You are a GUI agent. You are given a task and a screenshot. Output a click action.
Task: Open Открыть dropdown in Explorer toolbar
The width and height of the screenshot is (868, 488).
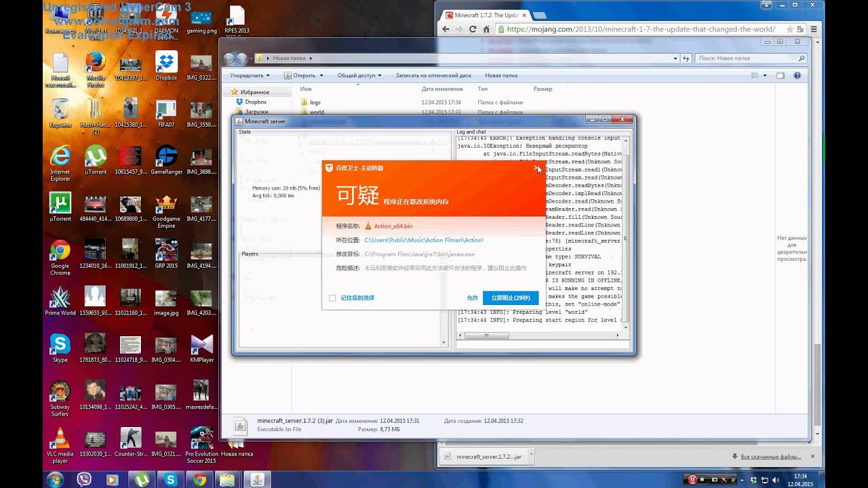(x=304, y=75)
